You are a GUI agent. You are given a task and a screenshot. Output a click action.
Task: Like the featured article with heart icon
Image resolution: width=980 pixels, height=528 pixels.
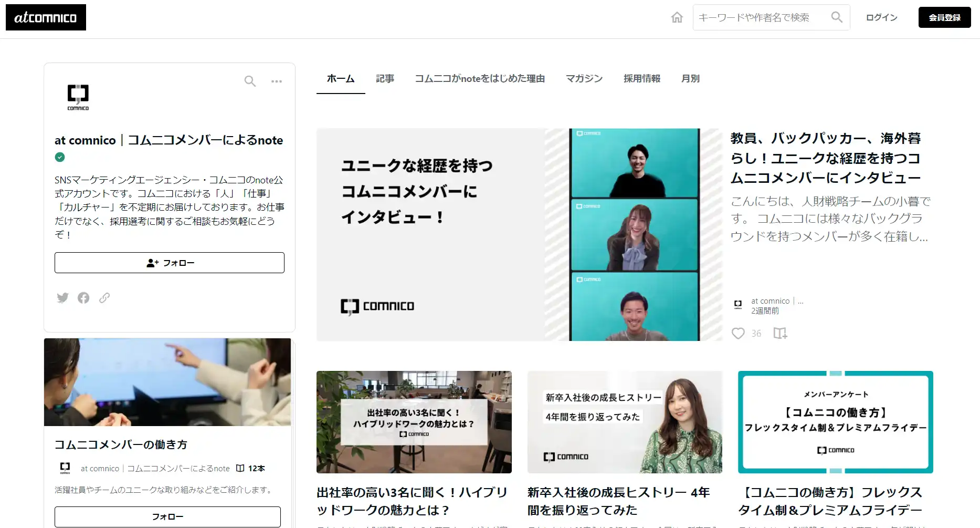coord(738,333)
